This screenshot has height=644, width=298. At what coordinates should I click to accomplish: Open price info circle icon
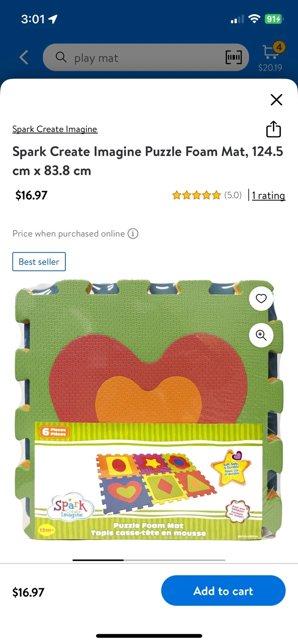[133, 233]
